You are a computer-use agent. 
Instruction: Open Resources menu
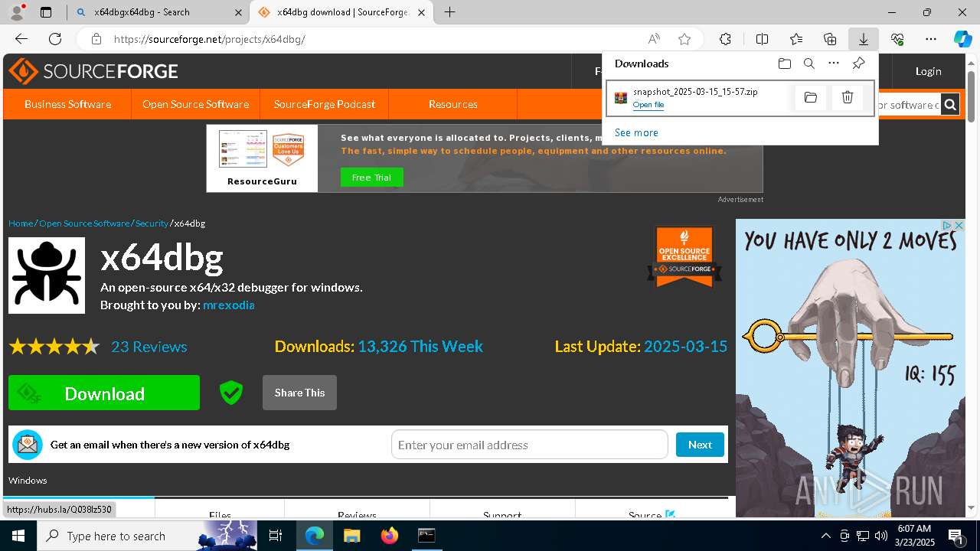click(x=453, y=104)
